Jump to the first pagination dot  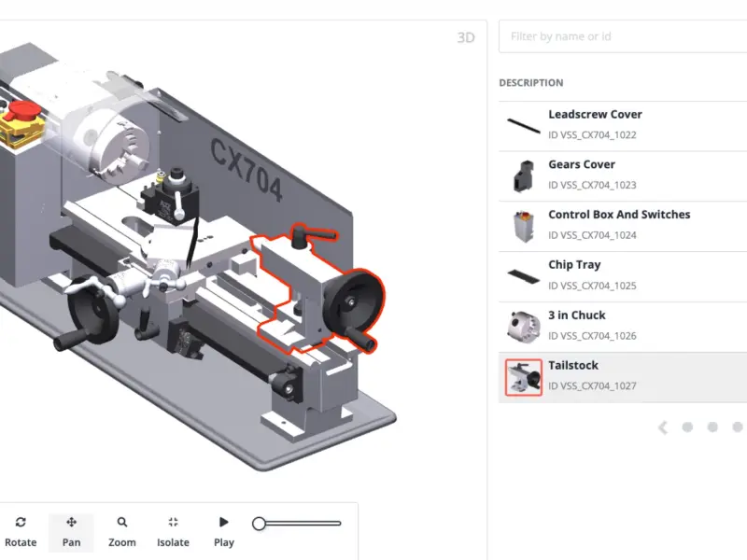point(687,427)
